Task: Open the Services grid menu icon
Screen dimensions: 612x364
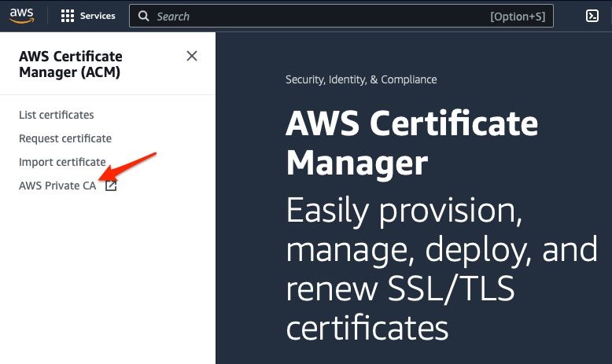Action: coord(68,16)
